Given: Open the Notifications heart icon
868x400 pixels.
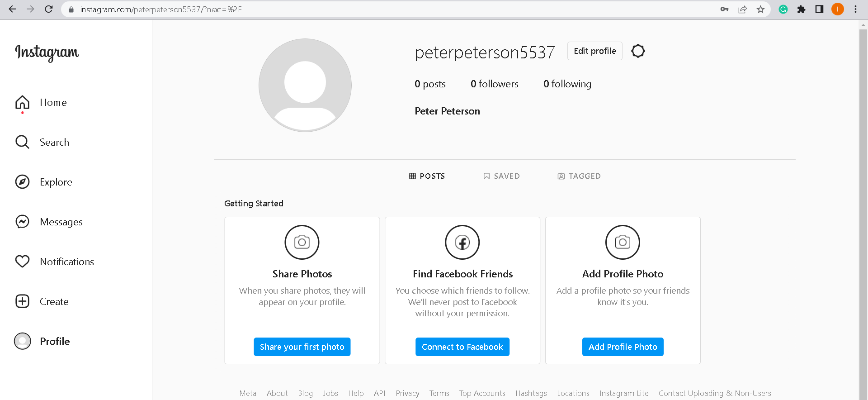Looking at the screenshot, I should click(x=22, y=262).
